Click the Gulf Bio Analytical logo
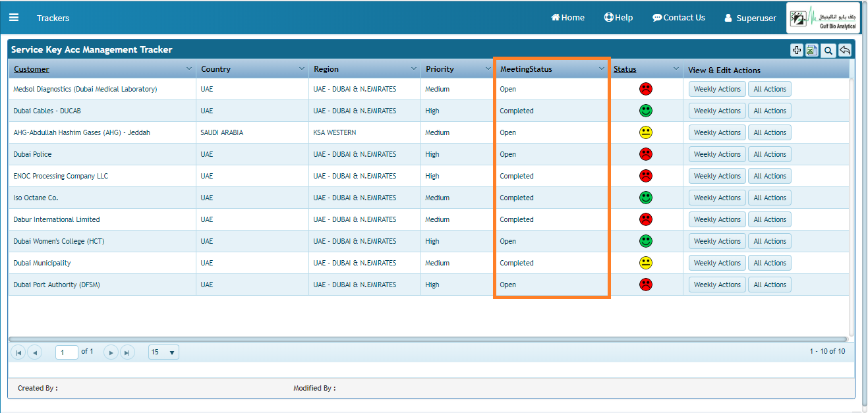This screenshot has height=413, width=868. (x=823, y=18)
